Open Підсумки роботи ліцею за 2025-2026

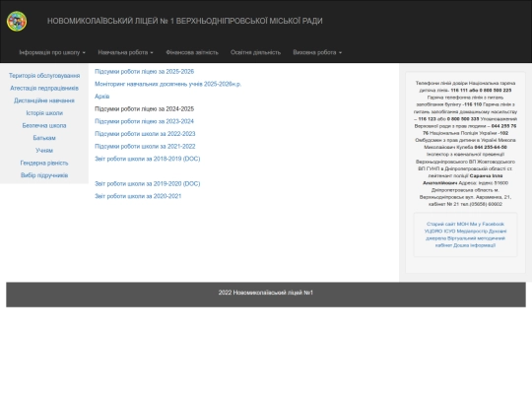coord(145,72)
